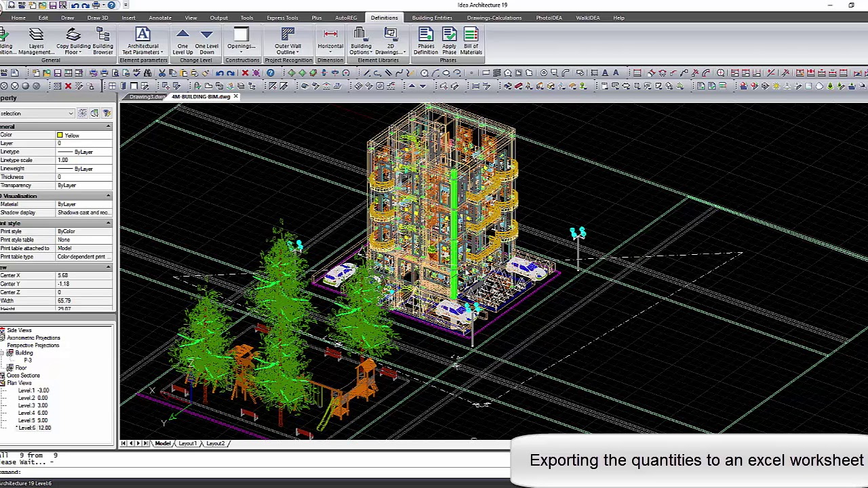Collapse the General properties section
868x488 pixels.
108,127
